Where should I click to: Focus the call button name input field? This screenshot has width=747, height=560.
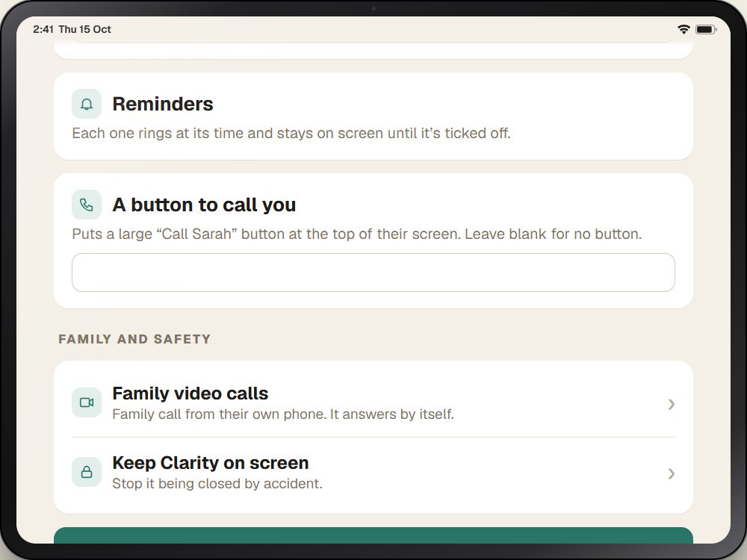(373, 273)
